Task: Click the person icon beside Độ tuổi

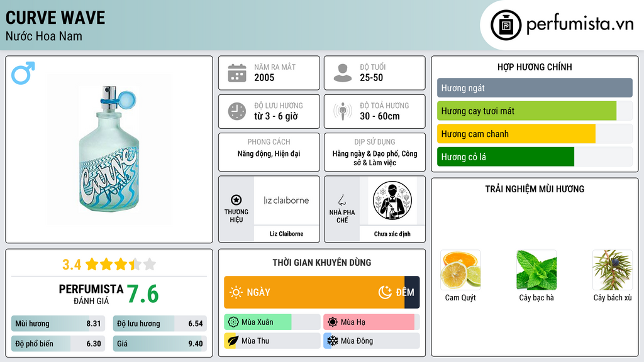Action: (343, 73)
